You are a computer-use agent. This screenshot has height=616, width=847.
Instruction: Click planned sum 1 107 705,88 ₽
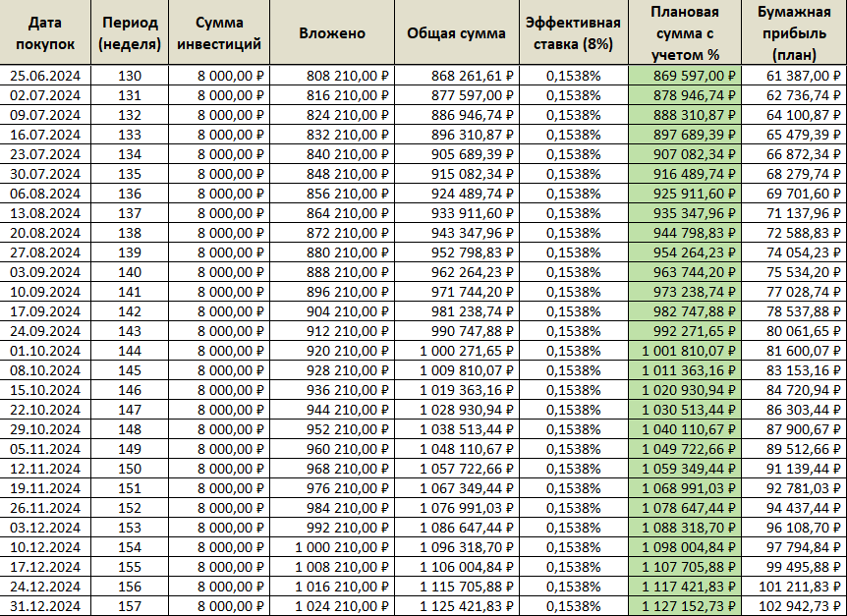(685, 567)
